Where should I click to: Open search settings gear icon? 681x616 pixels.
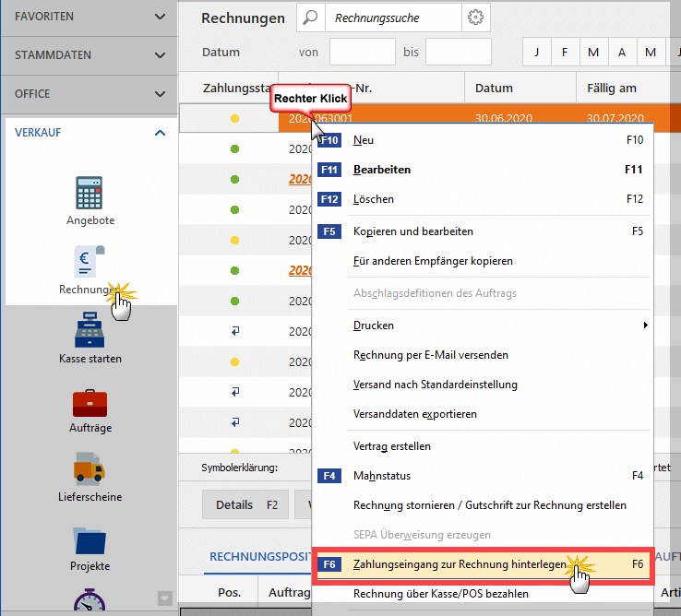point(475,18)
